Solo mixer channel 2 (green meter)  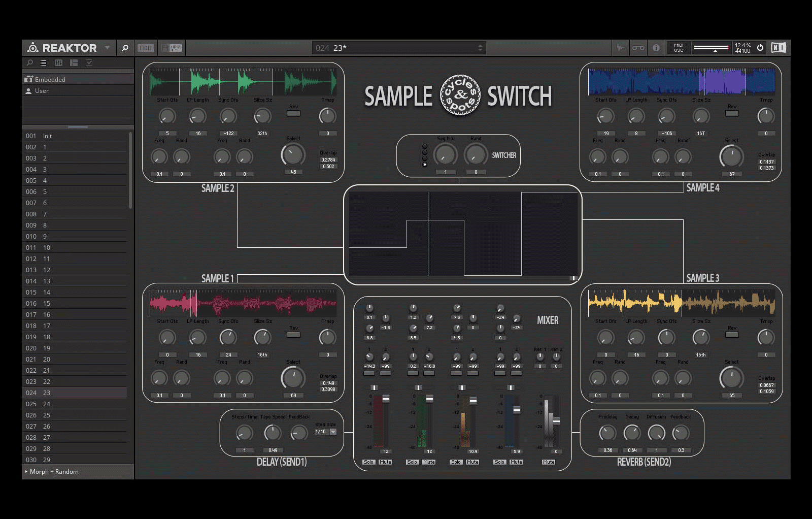tap(412, 462)
